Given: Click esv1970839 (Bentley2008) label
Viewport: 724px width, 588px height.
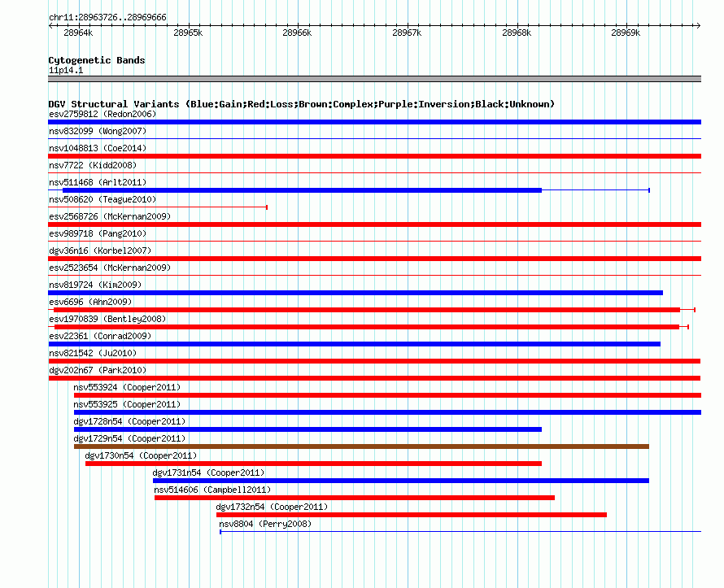Looking at the screenshot, I should [x=107, y=319].
